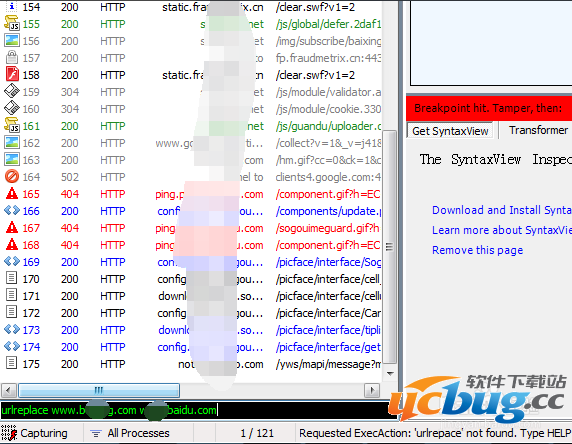This screenshot has height=444, width=572.
Task: Click the QuickExec urlreplace command box
Action: pos(193,410)
